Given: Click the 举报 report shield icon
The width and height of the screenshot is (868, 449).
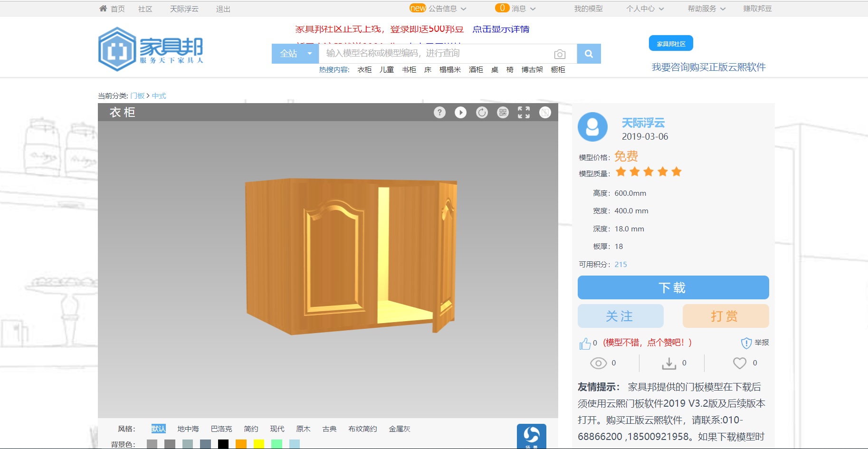Looking at the screenshot, I should pos(746,343).
